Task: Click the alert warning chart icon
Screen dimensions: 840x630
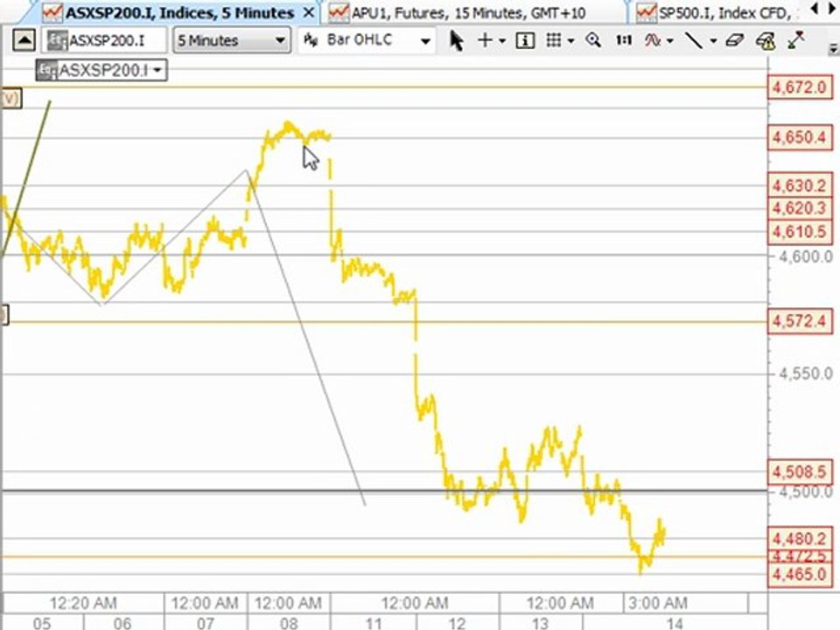Action: (766, 41)
